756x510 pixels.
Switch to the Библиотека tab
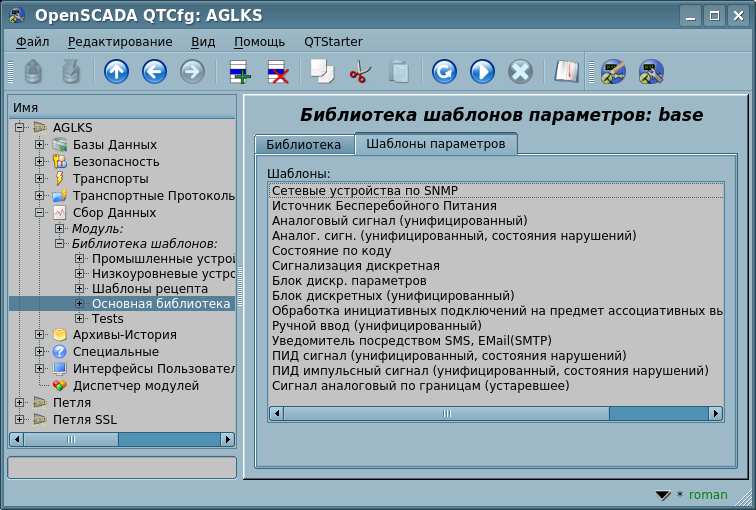304,145
